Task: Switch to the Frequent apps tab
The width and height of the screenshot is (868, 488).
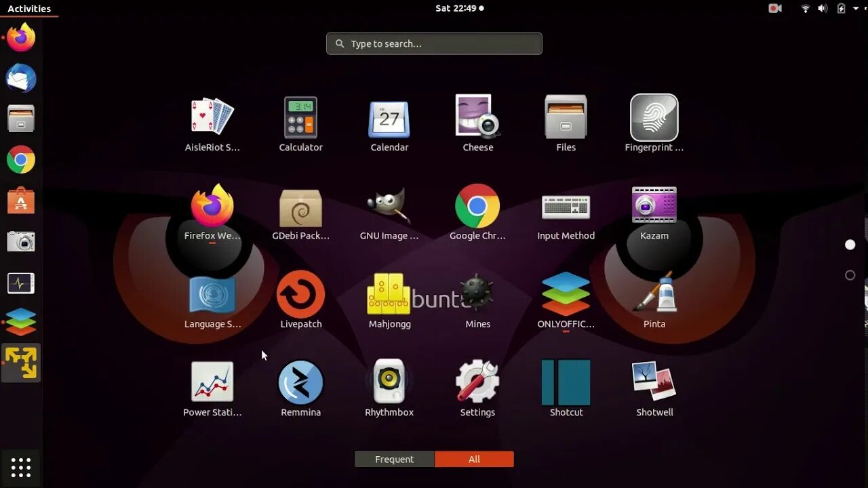Action: pyautogui.click(x=394, y=459)
